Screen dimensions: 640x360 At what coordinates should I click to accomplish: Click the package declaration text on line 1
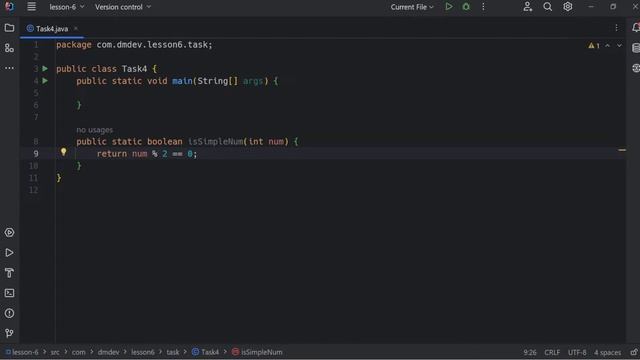pos(134,44)
